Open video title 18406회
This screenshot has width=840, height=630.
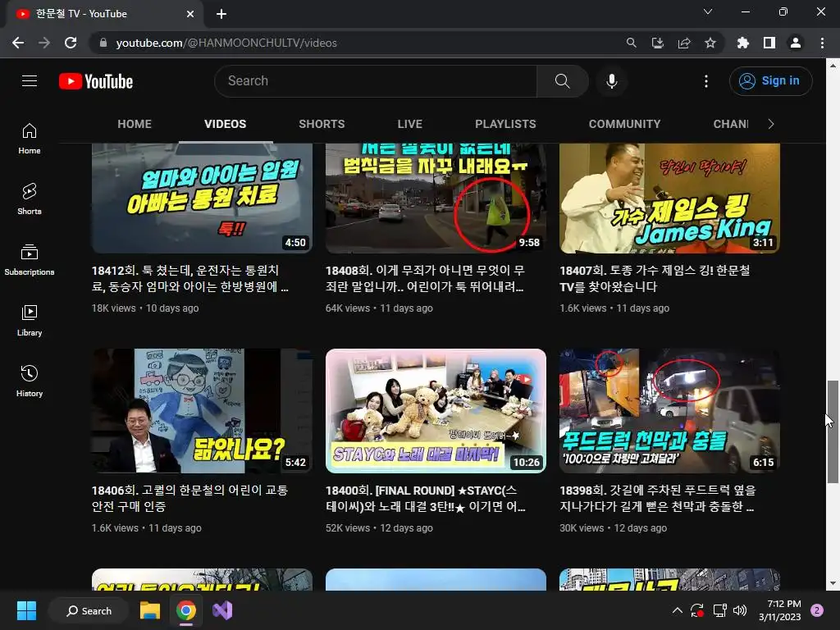pos(189,498)
